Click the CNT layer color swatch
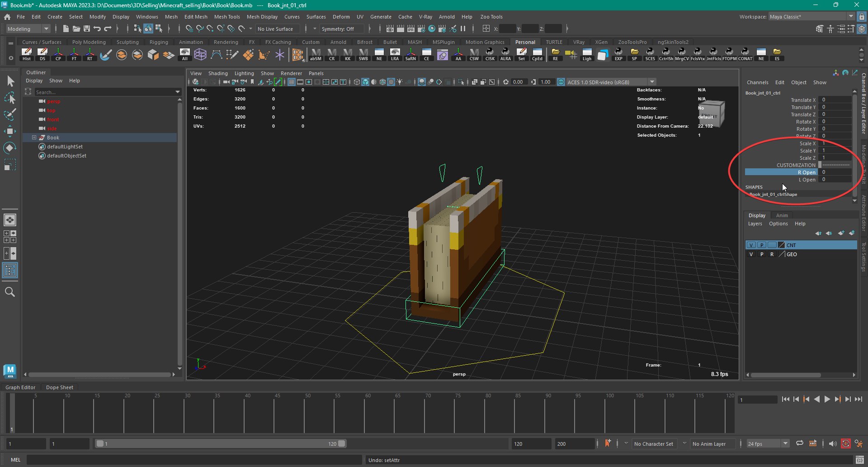Image resolution: width=868 pixels, height=467 pixels. pos(782,245)
